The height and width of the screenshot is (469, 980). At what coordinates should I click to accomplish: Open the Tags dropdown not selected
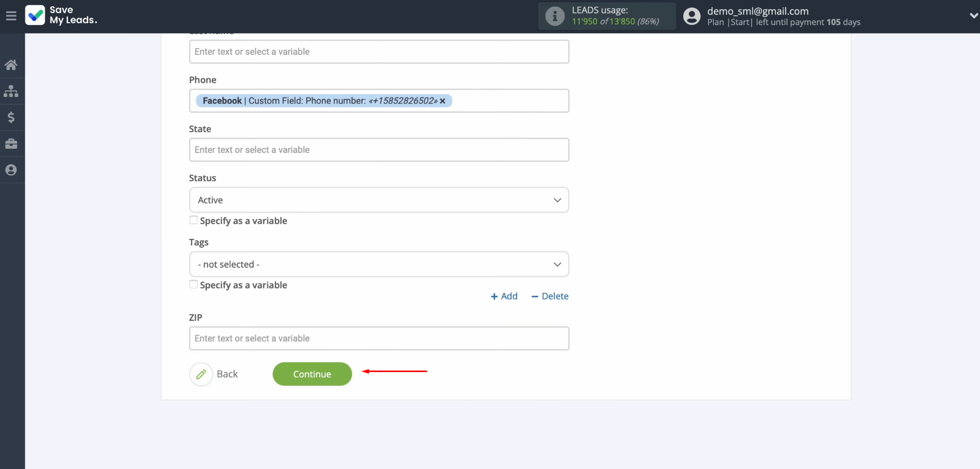379,264
